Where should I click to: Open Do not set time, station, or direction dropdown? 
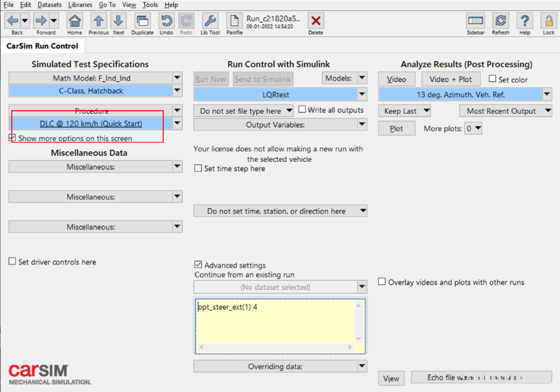(281, 211)
